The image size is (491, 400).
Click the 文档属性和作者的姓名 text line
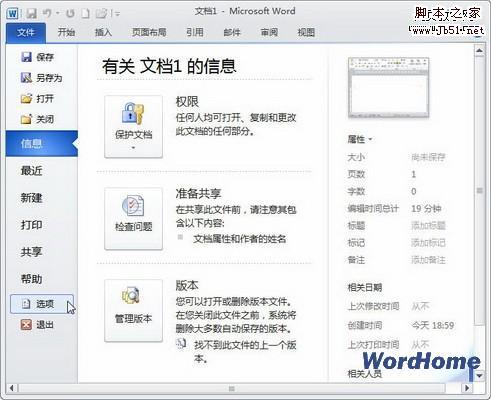240,239
